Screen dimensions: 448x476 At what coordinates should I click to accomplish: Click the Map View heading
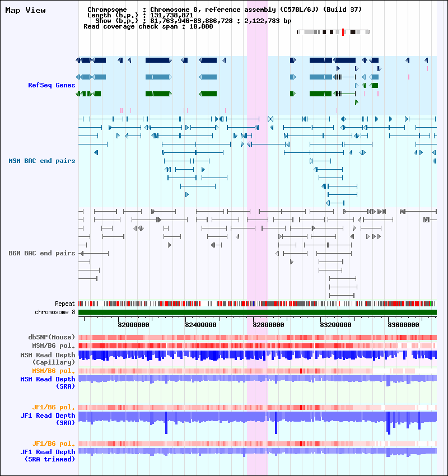26,10
